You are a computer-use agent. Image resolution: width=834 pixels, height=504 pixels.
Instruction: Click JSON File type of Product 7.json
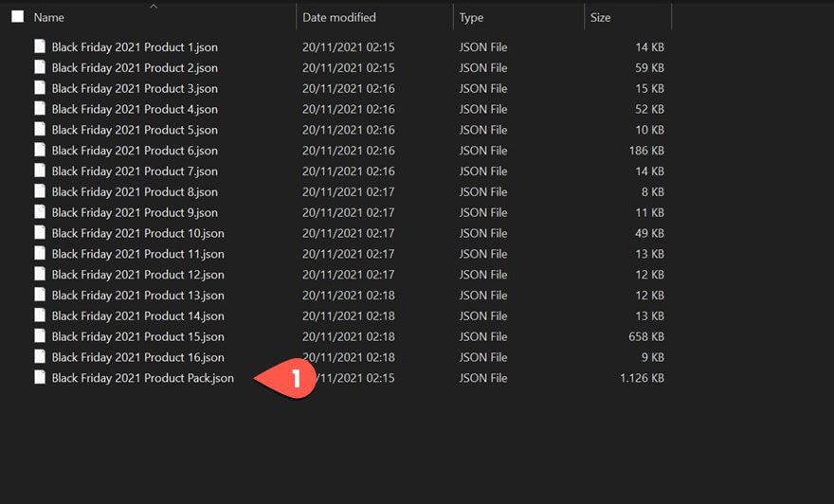tap(483, 171)
